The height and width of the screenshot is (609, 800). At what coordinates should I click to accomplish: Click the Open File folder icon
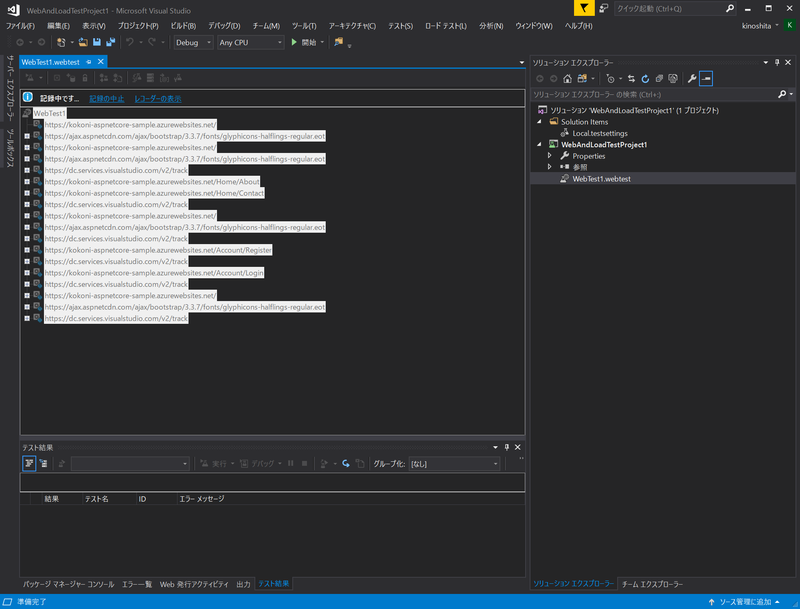point(83,42)
